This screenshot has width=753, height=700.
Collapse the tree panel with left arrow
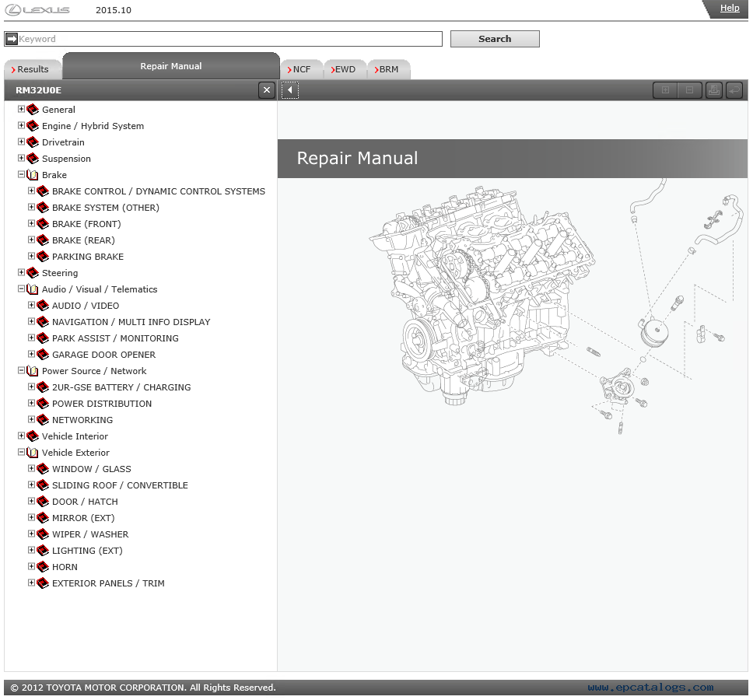290,90
